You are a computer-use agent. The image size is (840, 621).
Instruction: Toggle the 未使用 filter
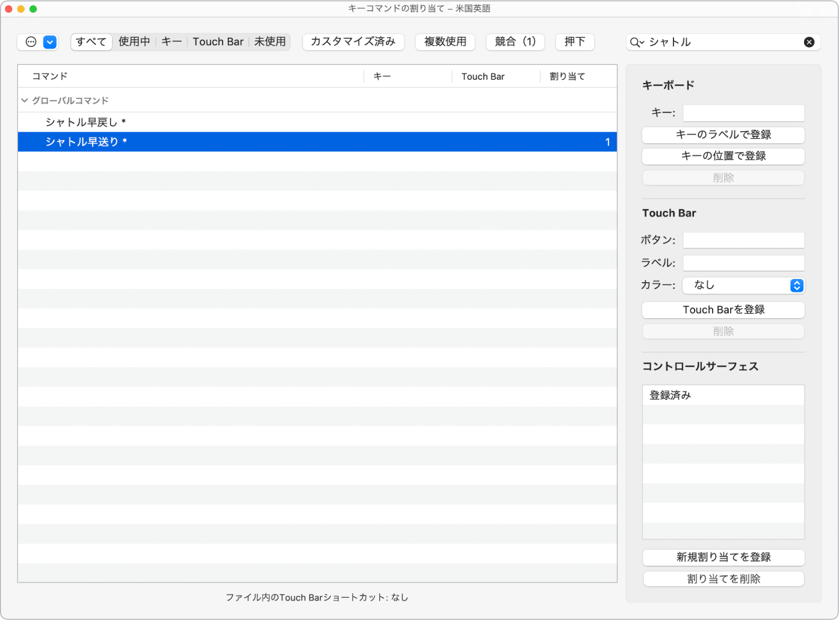coord(271,42)
